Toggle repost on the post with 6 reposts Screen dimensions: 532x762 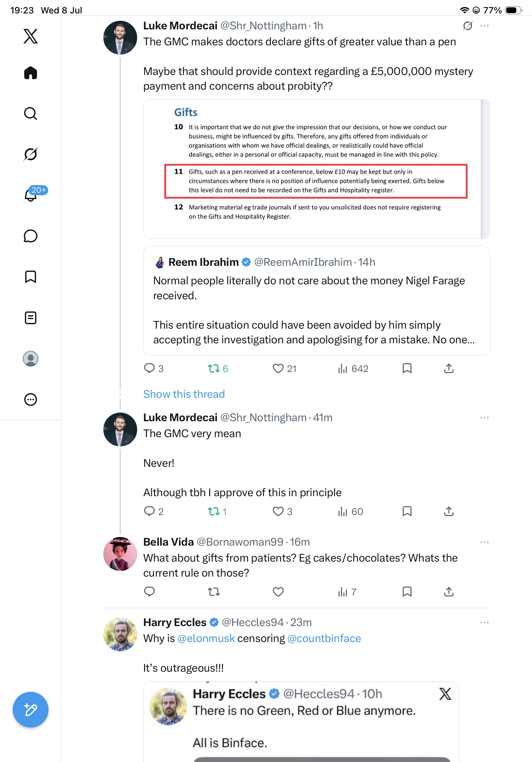coord(218,368)
